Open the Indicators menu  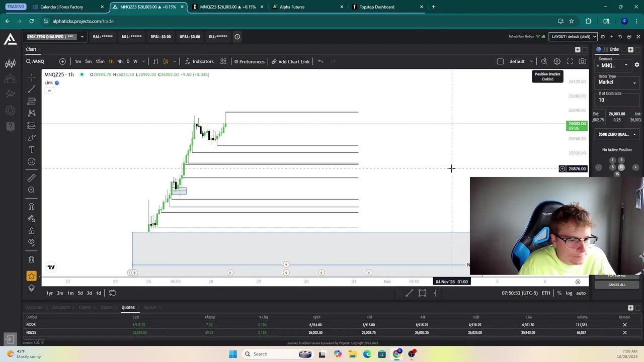(199, 61)
